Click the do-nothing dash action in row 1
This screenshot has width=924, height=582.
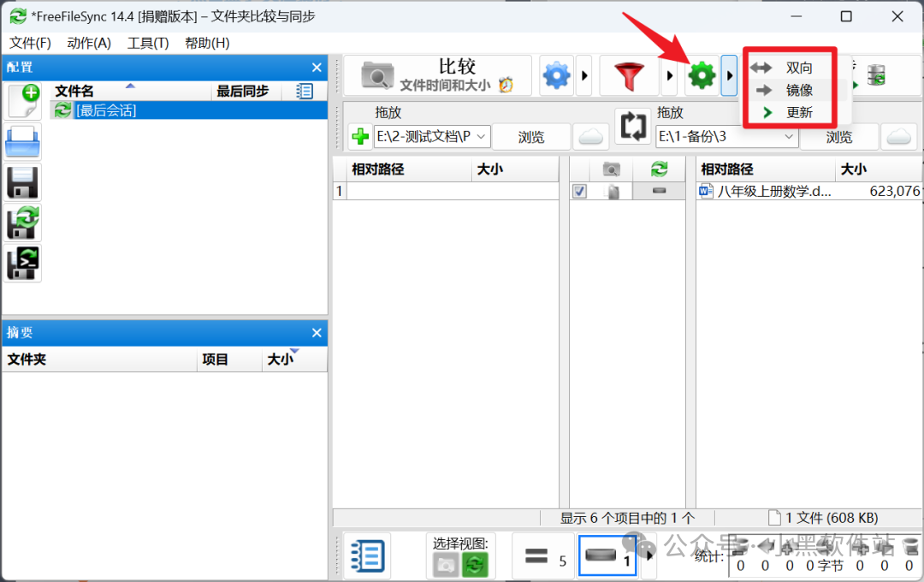[659, 191]
